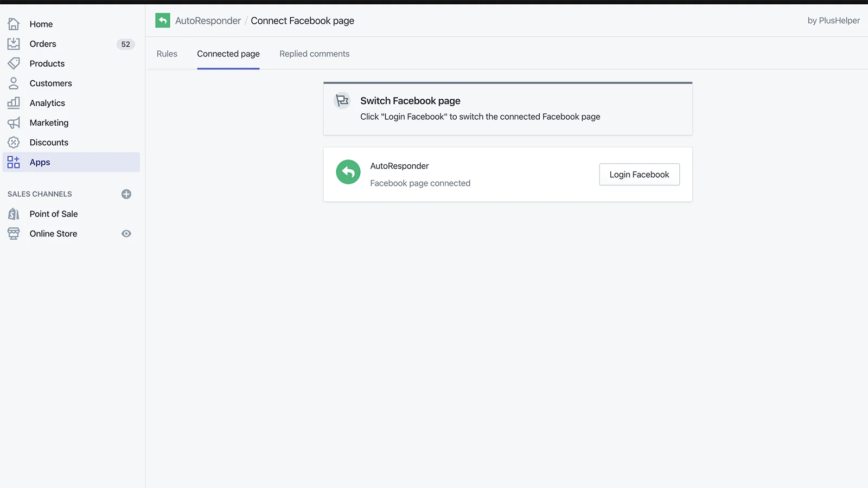Click the Marketing megaphone icon
This screenshot has height=488, width=868.
(14, 123)
